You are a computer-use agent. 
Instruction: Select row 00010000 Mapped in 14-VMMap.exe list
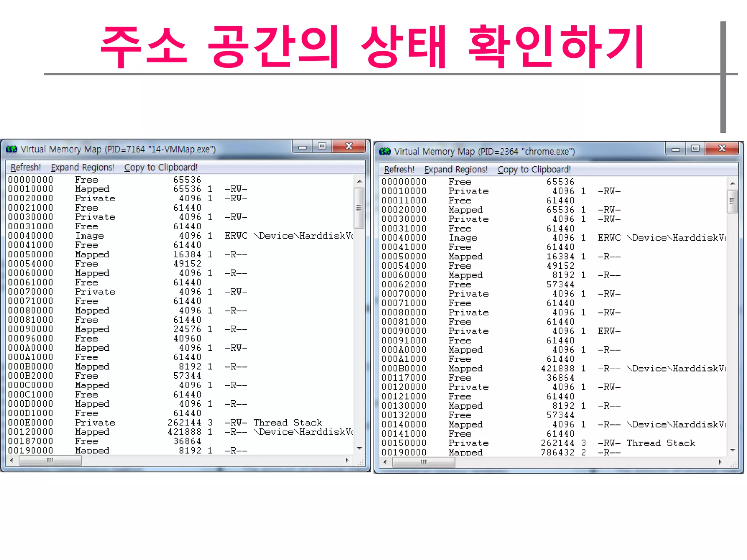click(181, 189)
